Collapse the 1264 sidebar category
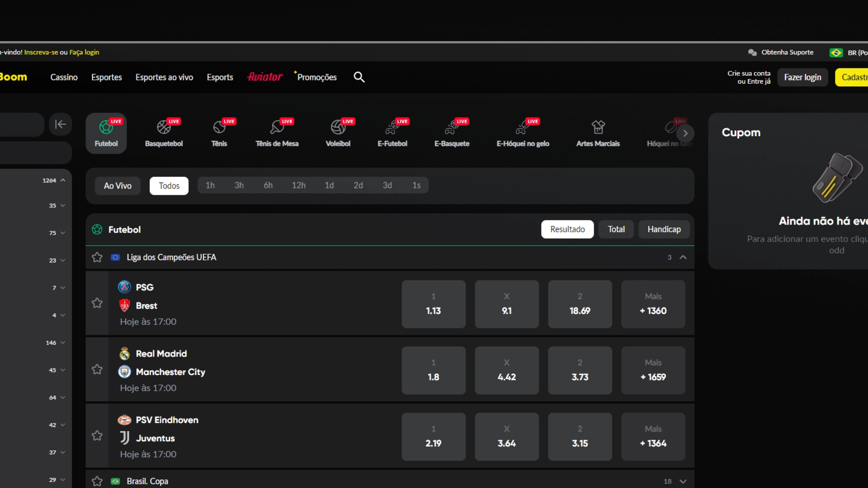 click(x=63, y=180)
